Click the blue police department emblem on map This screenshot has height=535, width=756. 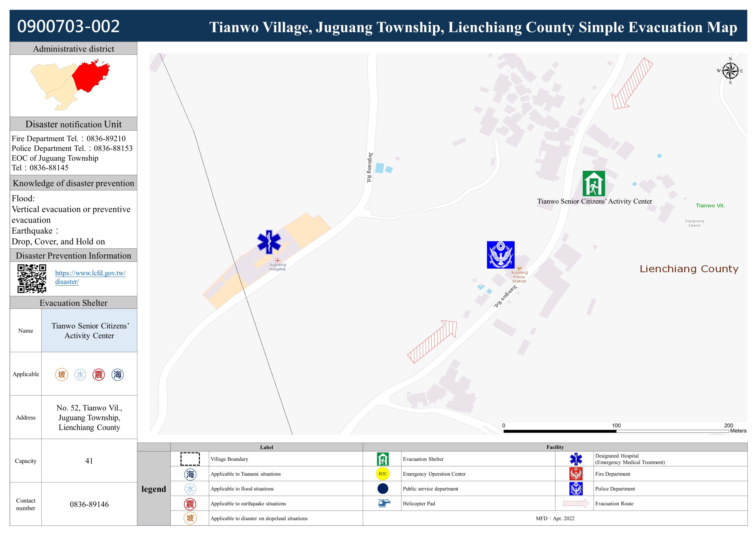coord(501,255)
